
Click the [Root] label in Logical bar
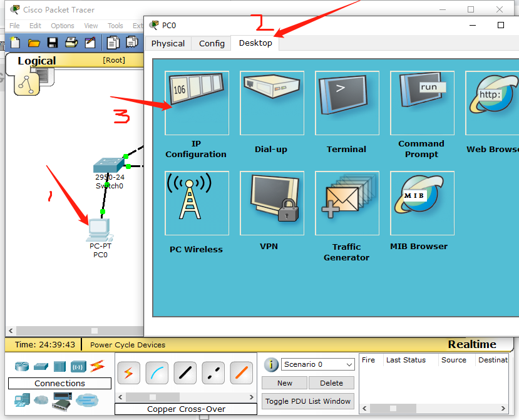114,60
